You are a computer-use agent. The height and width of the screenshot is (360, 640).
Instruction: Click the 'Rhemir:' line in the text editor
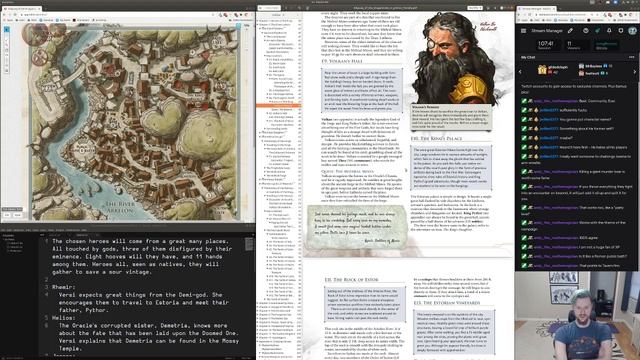(x=64, y=287)
